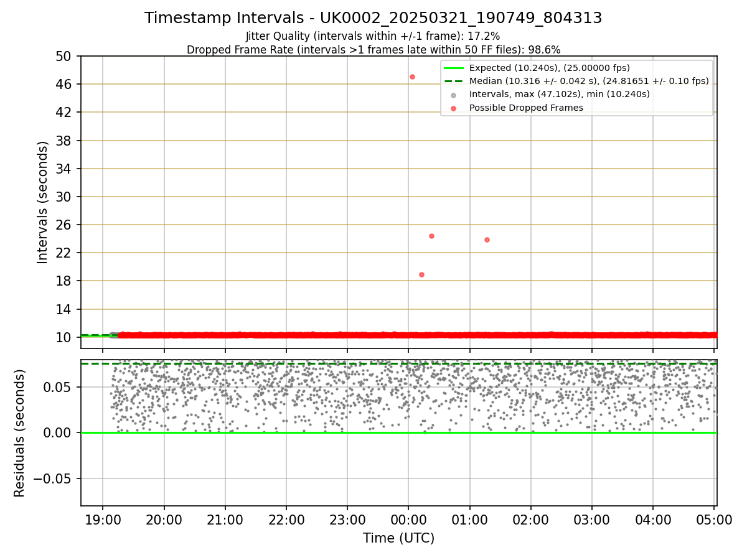Click the Time (UTC) axis label

tap(399, 538)
